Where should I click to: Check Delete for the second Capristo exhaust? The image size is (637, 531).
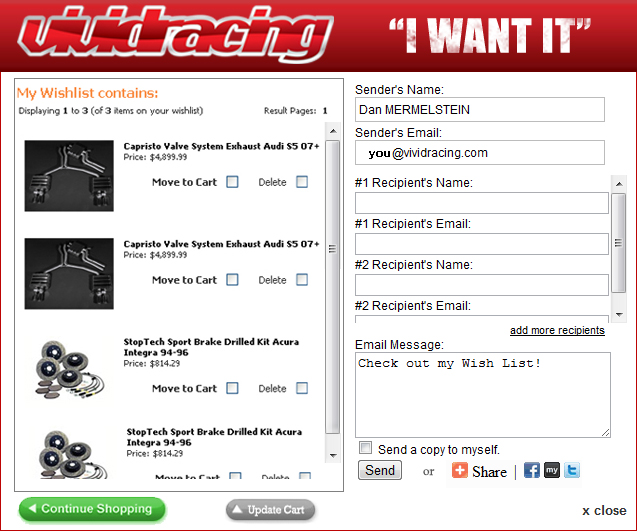tap(302, 280)
